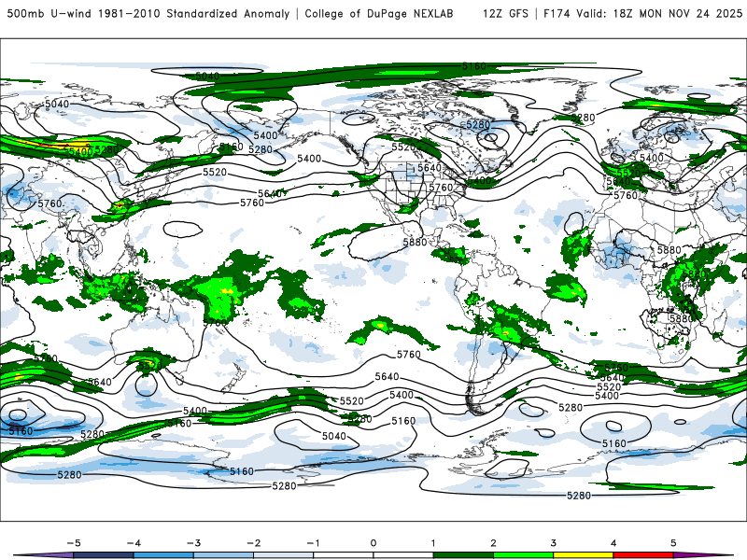Click the "College of DuPage NEXLAB" text

(379, 13)
